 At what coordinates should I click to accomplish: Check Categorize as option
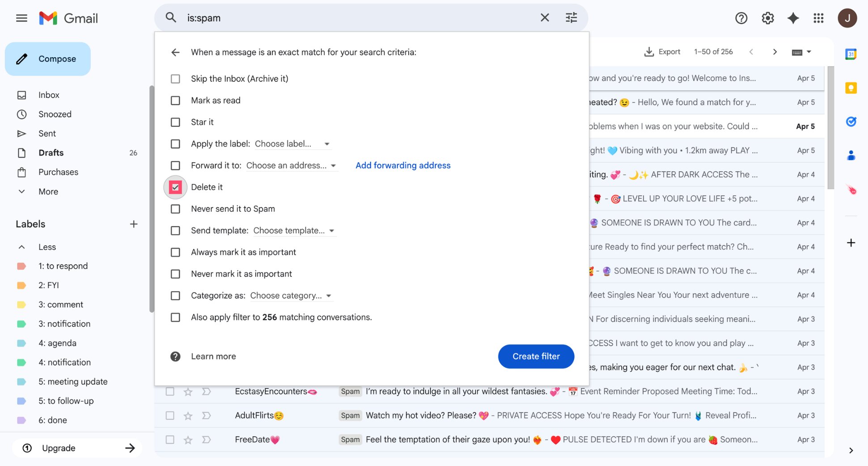coord(175,296)
